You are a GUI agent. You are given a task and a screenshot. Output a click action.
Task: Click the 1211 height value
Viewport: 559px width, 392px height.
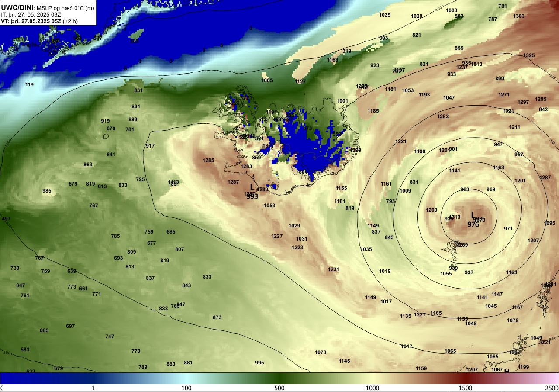514,127
